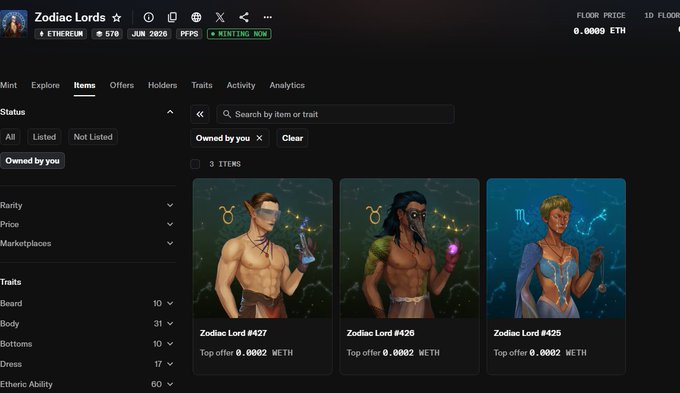Toggle the Owned by you sidebar filter
Viewport: 680px width, 393px height.
point(32,160)
